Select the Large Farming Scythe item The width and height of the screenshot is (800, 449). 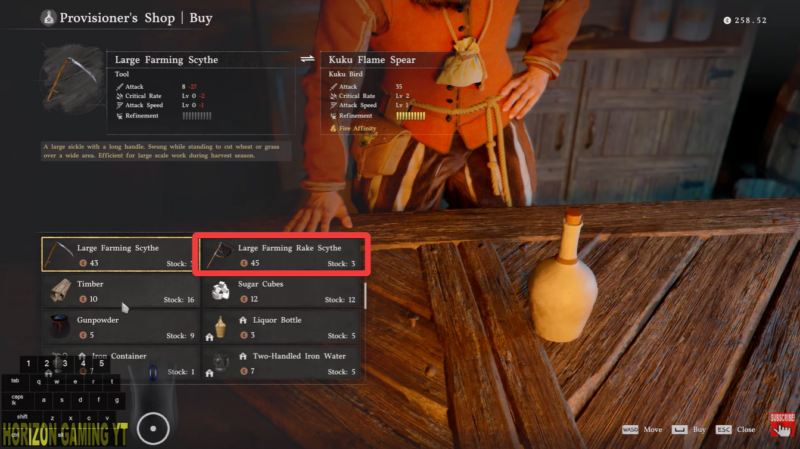click(x=118, y=254)
